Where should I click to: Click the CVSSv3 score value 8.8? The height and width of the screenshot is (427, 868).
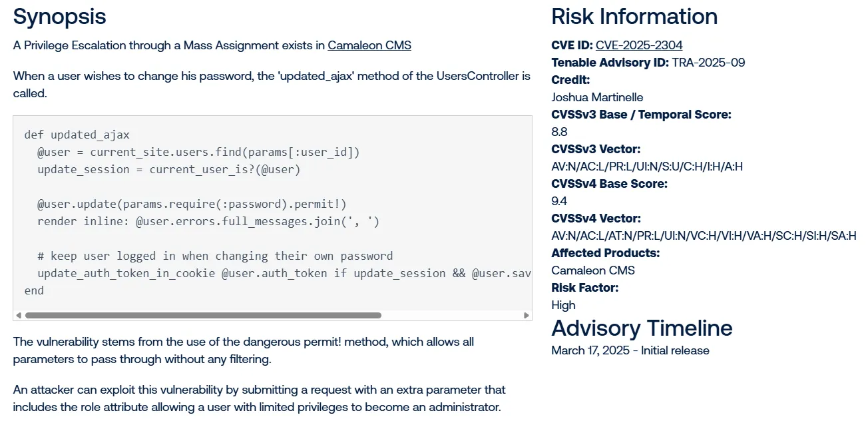pos(560,132)
